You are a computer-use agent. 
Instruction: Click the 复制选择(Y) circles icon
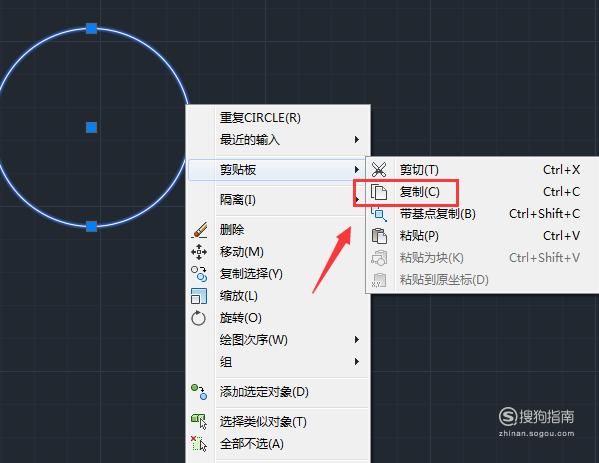pyautogui.click(x=199, y=274)
